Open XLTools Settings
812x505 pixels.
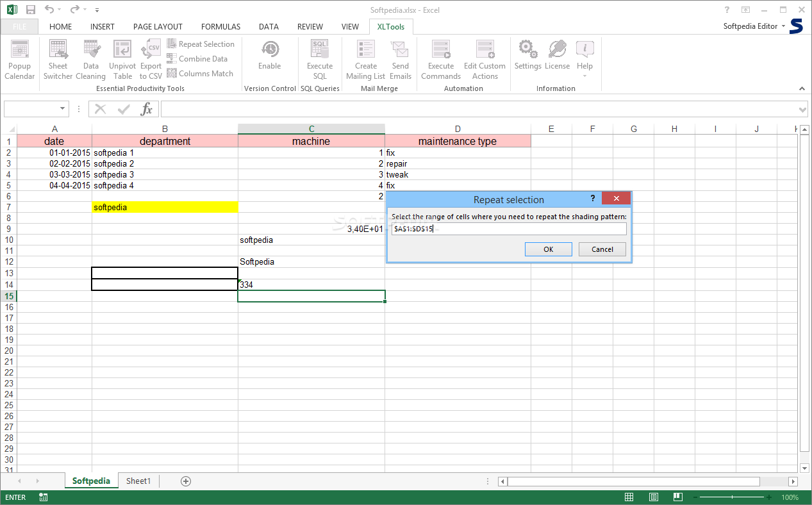pos(528,55)
